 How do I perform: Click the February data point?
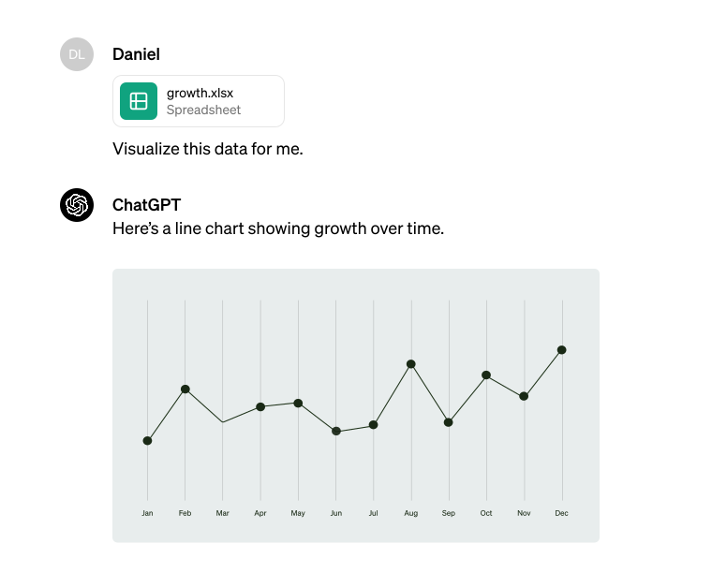(185, 389)
